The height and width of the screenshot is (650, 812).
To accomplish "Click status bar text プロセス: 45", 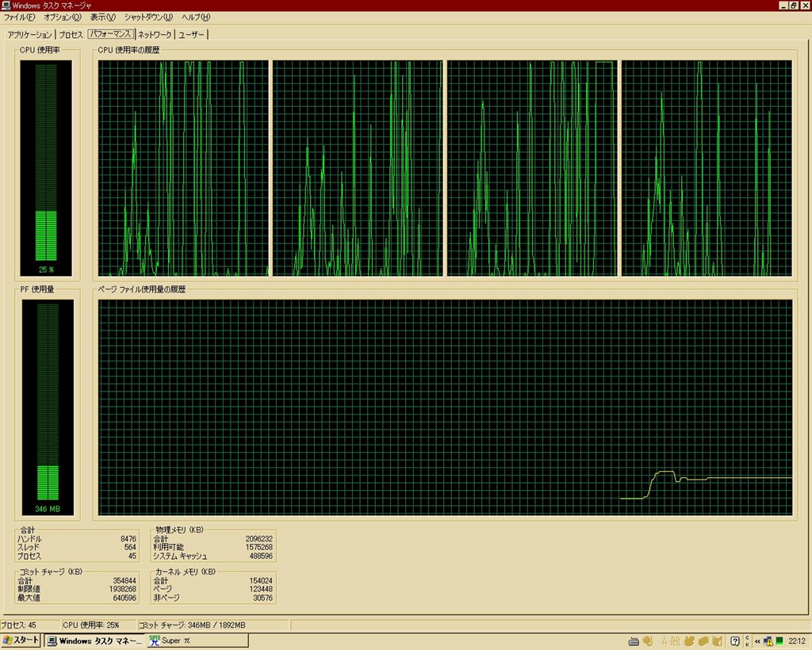I will click(19, 625).
